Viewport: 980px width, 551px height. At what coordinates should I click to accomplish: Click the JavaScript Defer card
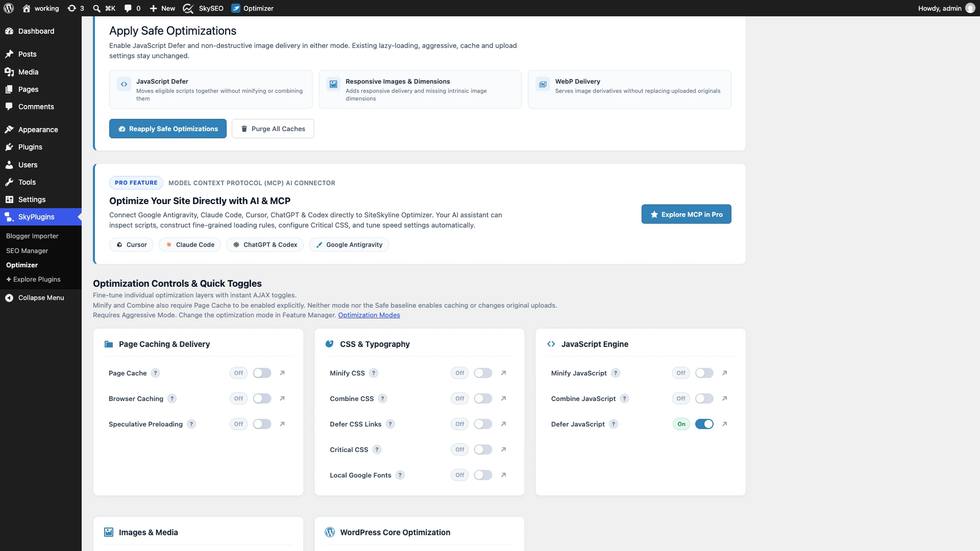[x=211, y=89]
